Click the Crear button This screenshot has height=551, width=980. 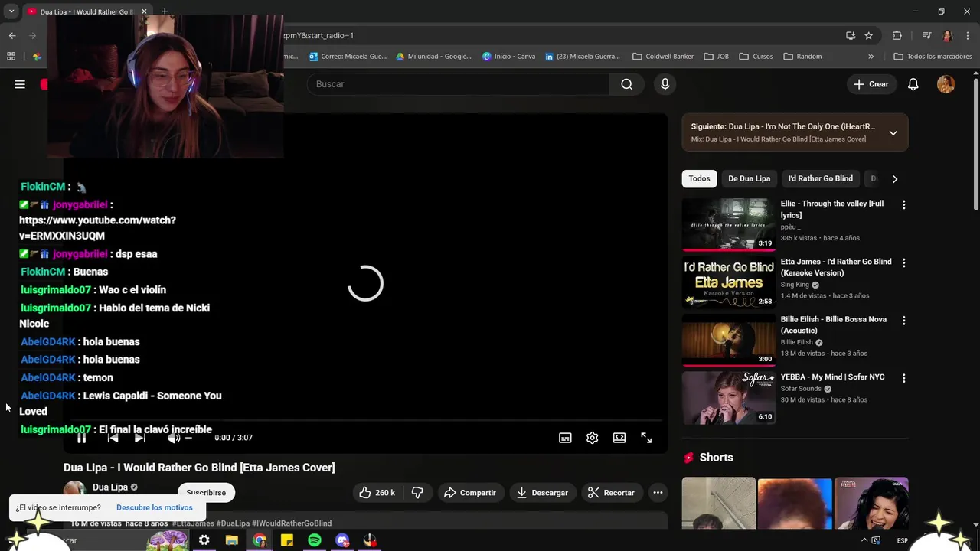(871, 84)
